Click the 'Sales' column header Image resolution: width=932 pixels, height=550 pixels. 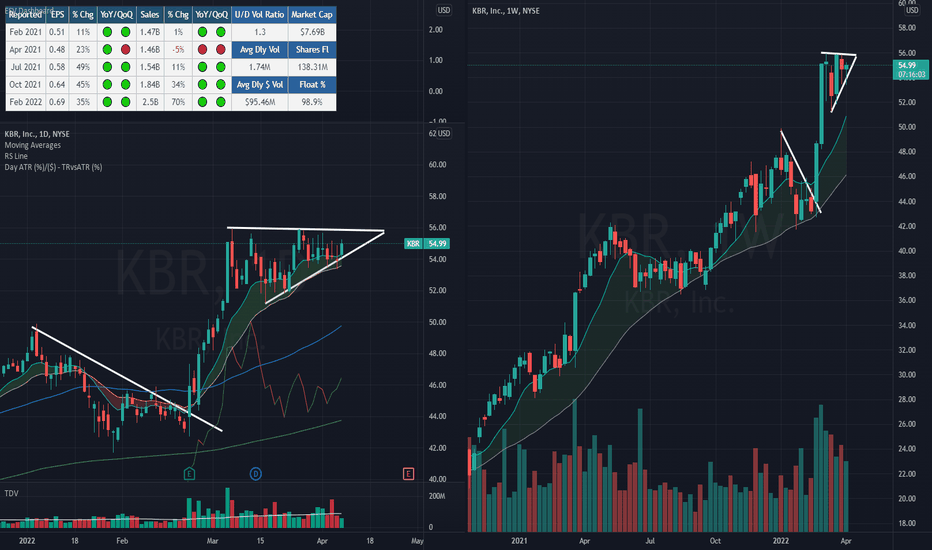150,15
